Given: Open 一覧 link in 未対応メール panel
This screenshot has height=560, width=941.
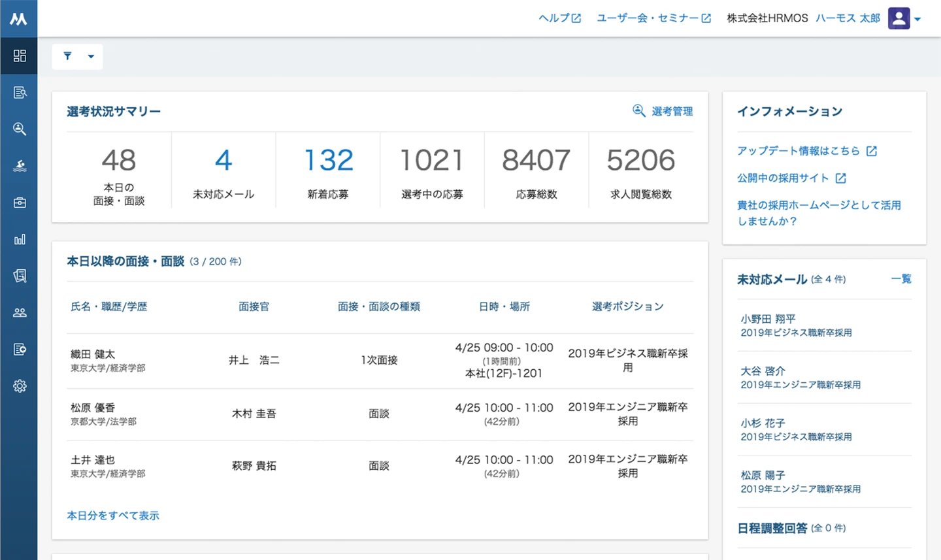Looking at the screenshot, I should (901, 279).
